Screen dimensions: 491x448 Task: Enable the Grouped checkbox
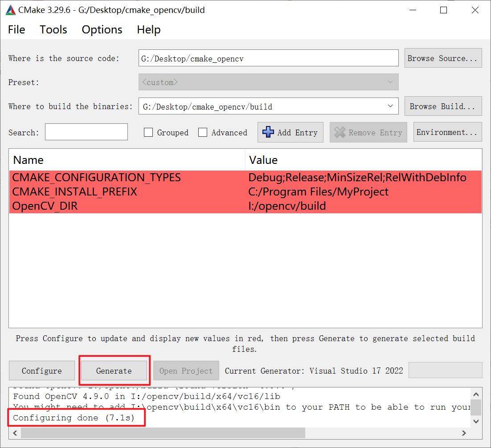click(148, 132)
